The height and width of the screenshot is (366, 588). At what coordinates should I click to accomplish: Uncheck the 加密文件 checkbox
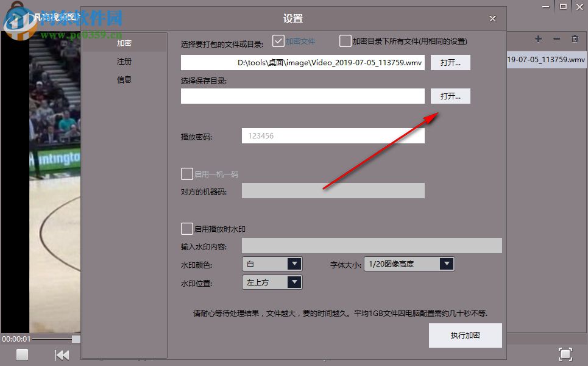[278, 40]
